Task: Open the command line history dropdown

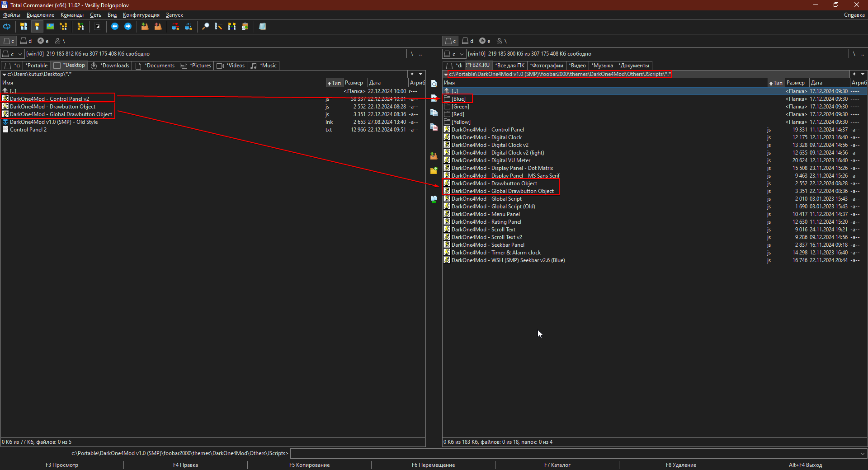Action: [863, 454]
